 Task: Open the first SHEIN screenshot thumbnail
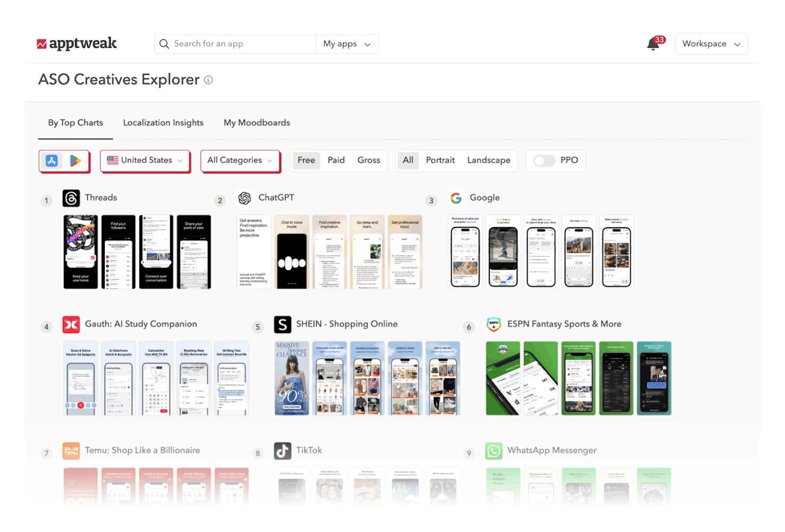(292, 378)
